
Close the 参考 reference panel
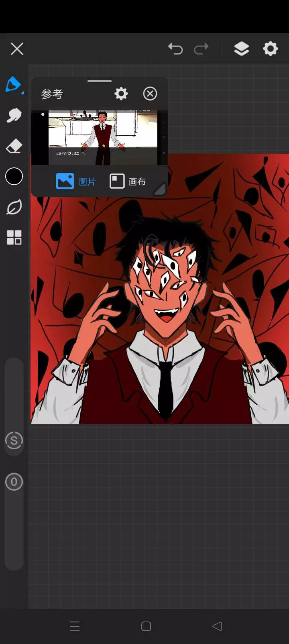[150, 94]
